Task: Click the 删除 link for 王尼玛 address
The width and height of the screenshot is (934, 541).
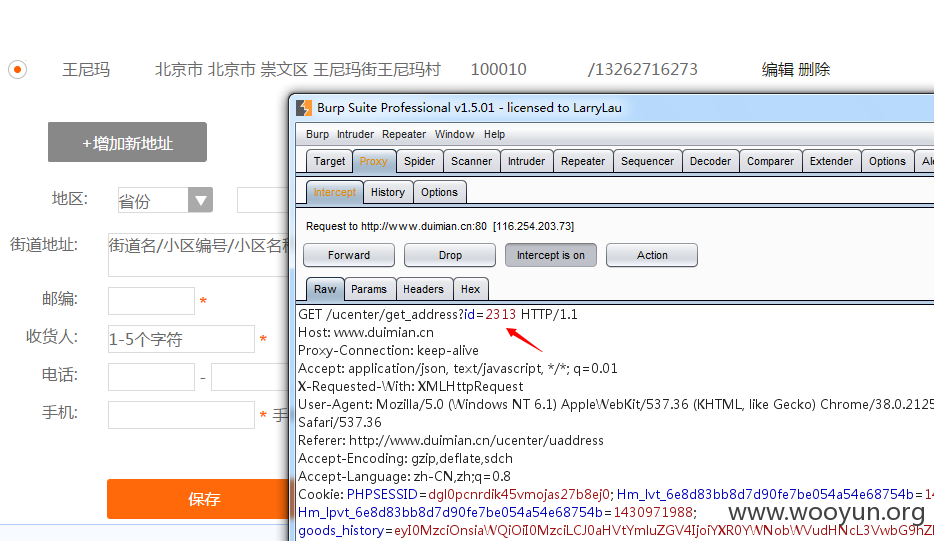Action: coord(814,70)
